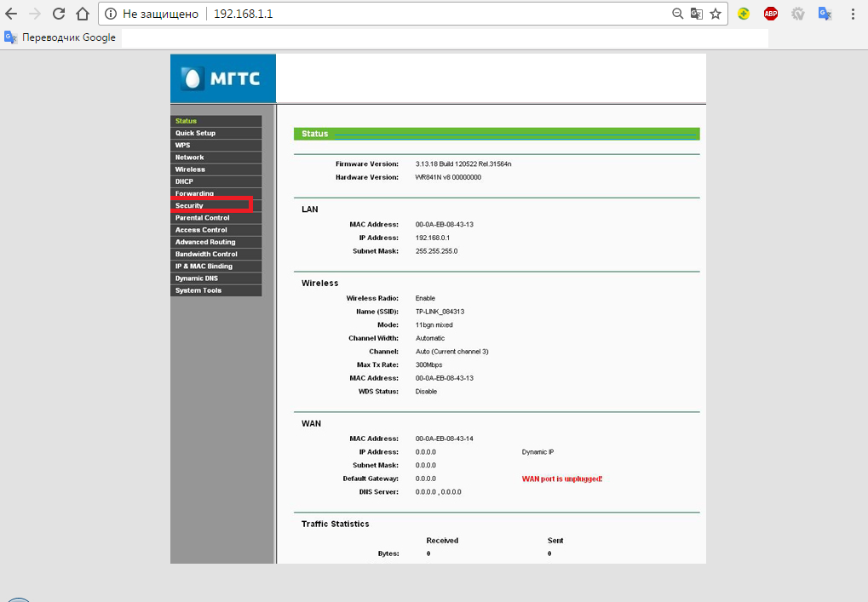Go to the browser home page
868x602 pixels.
82,14
